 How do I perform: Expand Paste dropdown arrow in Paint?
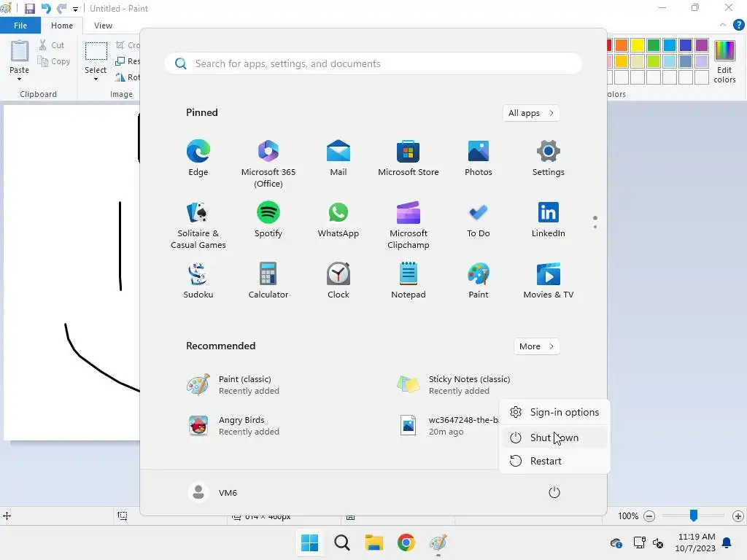(19, 79)
